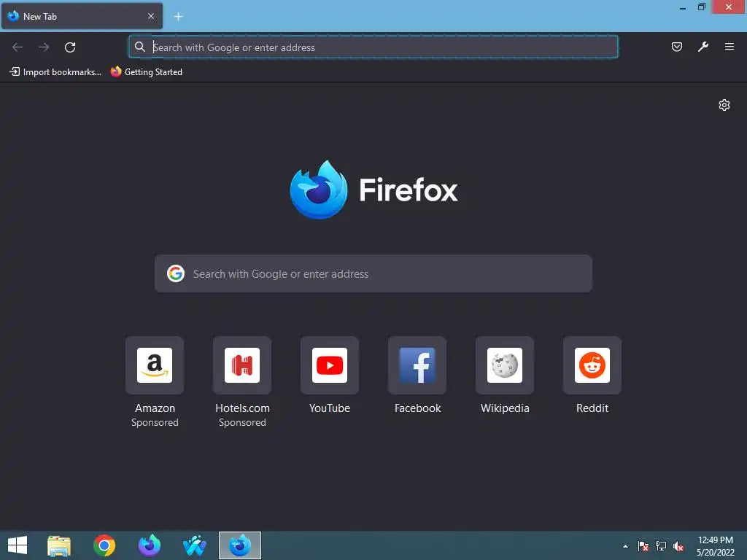747x560 pixels.
Task: Focus the address bar field
Action: 373,47
